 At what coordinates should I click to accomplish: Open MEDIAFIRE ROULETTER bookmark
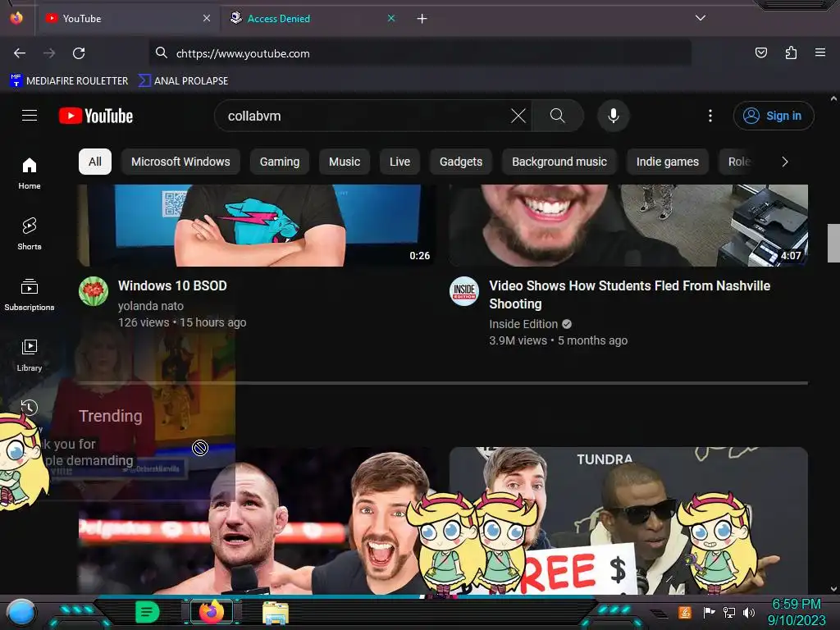tap(69, 81)
